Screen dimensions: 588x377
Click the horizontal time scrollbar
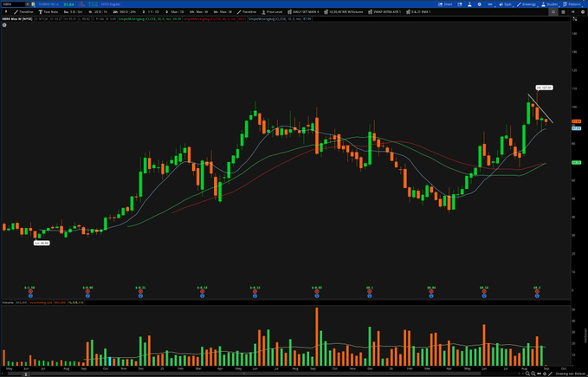(262, 374)
